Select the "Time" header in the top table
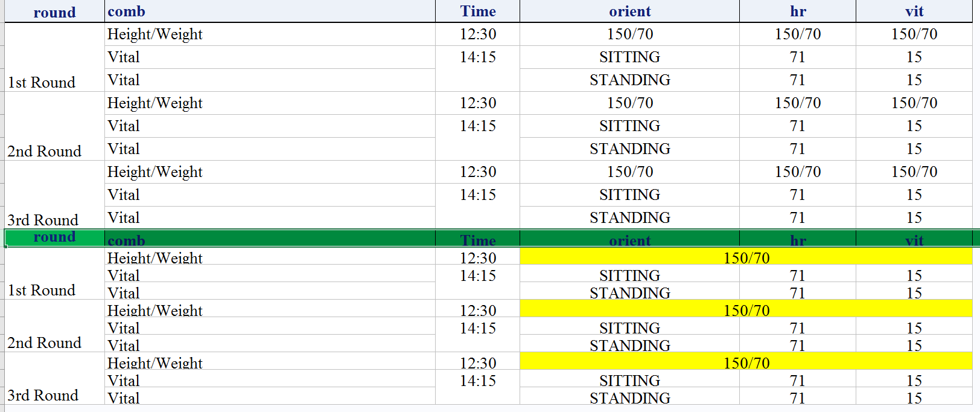This screenshot has width=980, height=412. [477, 11]
